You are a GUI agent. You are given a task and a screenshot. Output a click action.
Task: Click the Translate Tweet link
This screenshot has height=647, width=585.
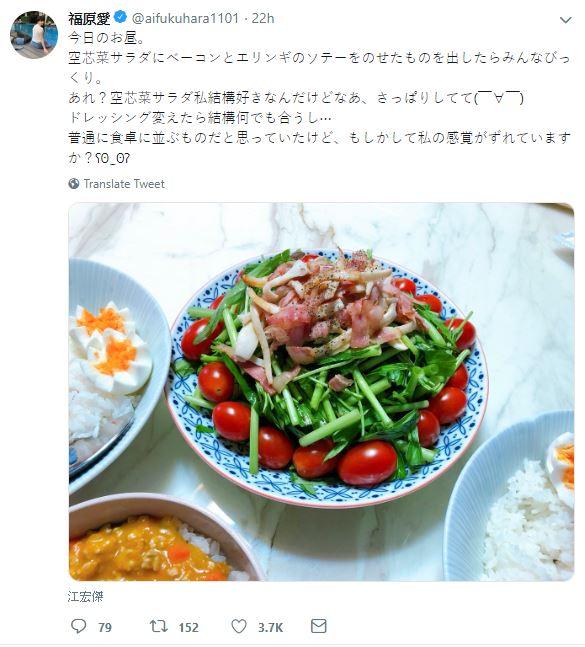coord(124,184)
